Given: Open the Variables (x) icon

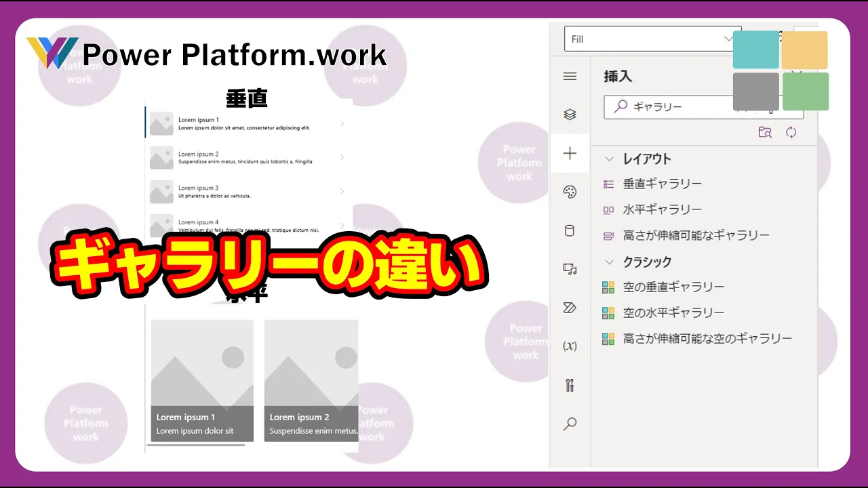Looking at the screenshot, I should click(x=570, y=346).
